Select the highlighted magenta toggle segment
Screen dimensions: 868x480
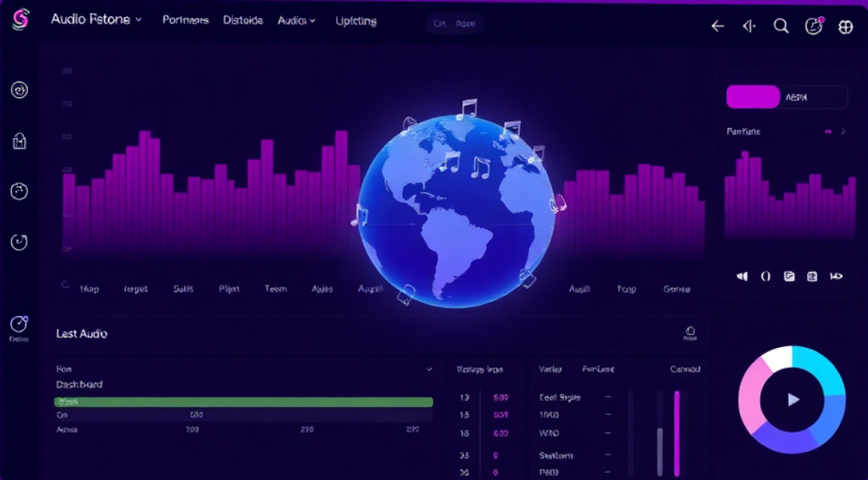(753, 97)
